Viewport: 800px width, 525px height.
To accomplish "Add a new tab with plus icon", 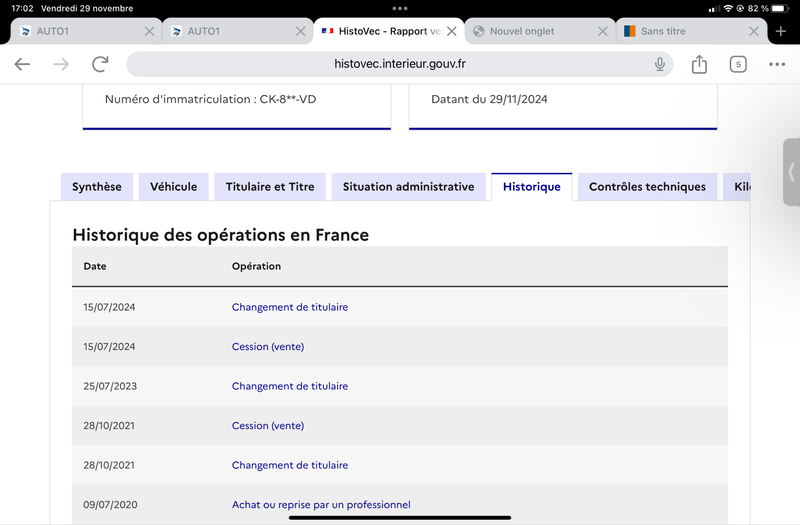I will pos(781,31).
